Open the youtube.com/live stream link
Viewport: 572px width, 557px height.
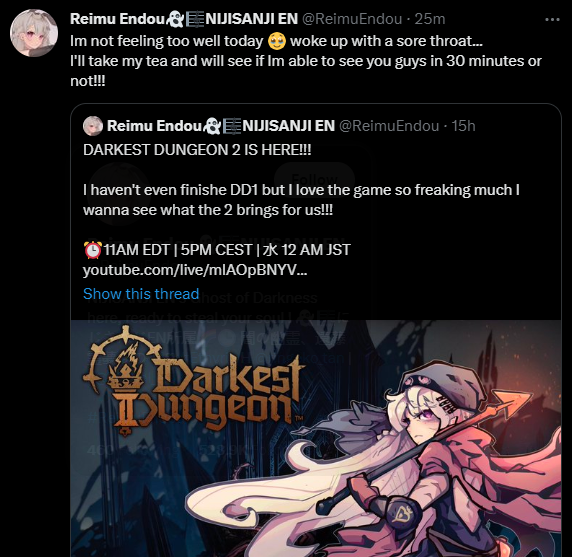coord(195,270)
